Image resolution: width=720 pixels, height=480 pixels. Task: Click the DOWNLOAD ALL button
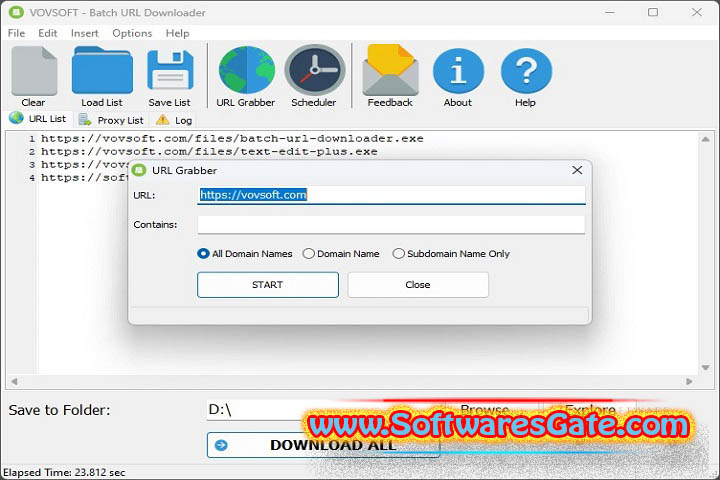click(x=323, y=445)
